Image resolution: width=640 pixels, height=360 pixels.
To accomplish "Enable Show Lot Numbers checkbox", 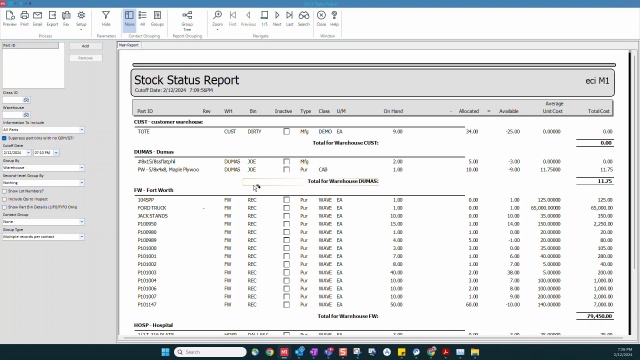I will pyautogui.click(x=4, y=191).
